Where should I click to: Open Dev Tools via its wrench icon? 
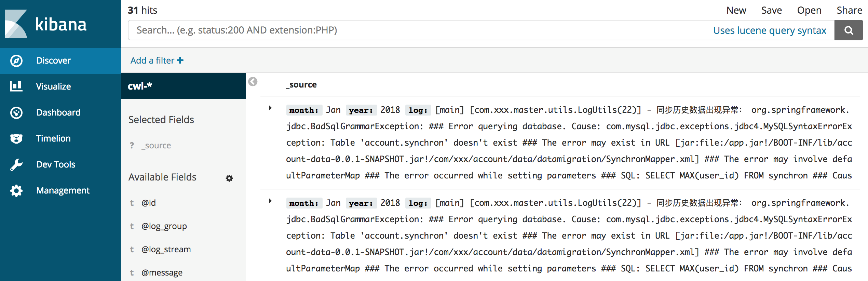tap(16, 164)
